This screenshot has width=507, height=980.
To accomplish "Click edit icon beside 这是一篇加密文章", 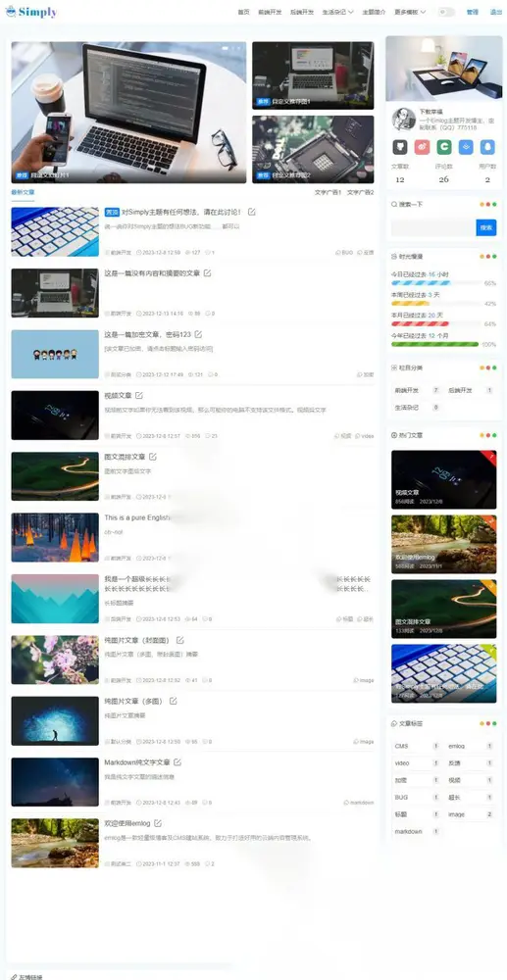I will pos(198,334).
